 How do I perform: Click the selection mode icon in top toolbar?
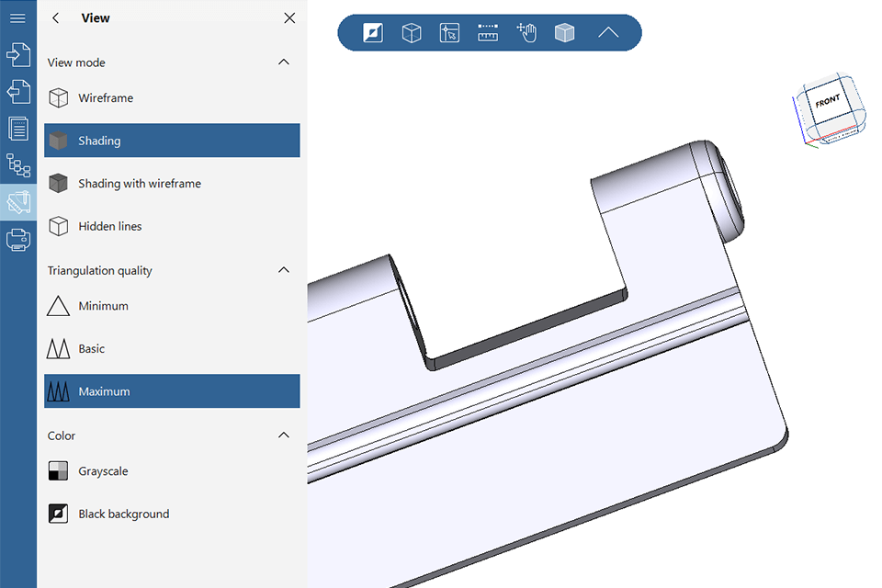coord(449,33)
